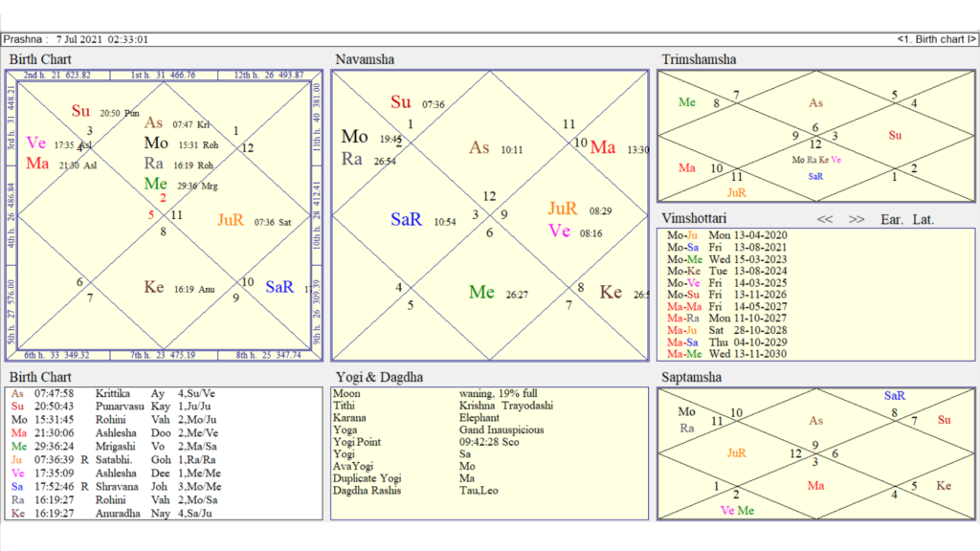Viewport: 980px width, 551px height.
Task: Click the Yogi Point '09:42:28 Sco' row
Action: (x=426, y=442)
